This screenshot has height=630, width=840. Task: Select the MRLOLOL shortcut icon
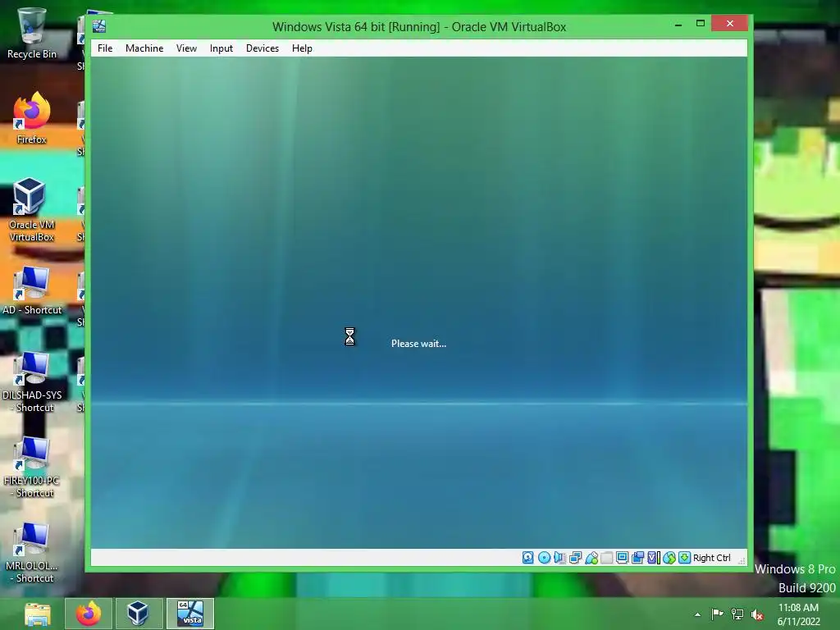[x=32, y=552]
